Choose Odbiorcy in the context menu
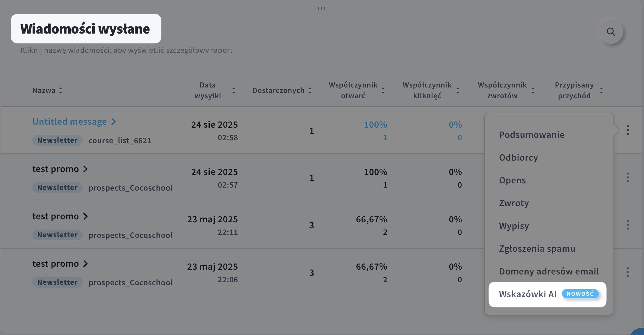Screen dimensions: 644x335 coord(518,158)
